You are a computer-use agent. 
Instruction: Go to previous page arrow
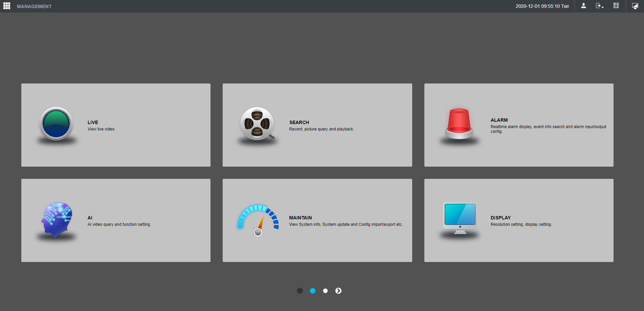tap(300, 291)
